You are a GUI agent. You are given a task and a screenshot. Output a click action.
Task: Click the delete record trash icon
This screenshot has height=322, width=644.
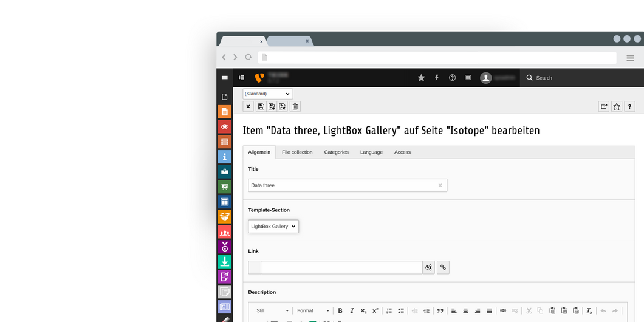295,107
